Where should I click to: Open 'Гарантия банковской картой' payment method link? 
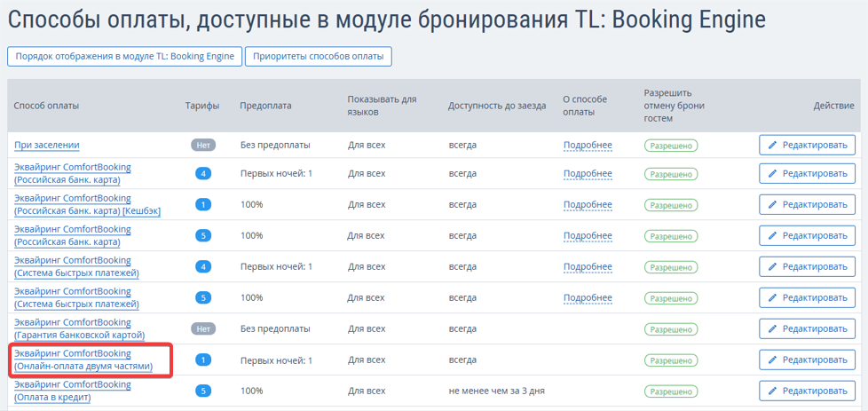point(79,329)
